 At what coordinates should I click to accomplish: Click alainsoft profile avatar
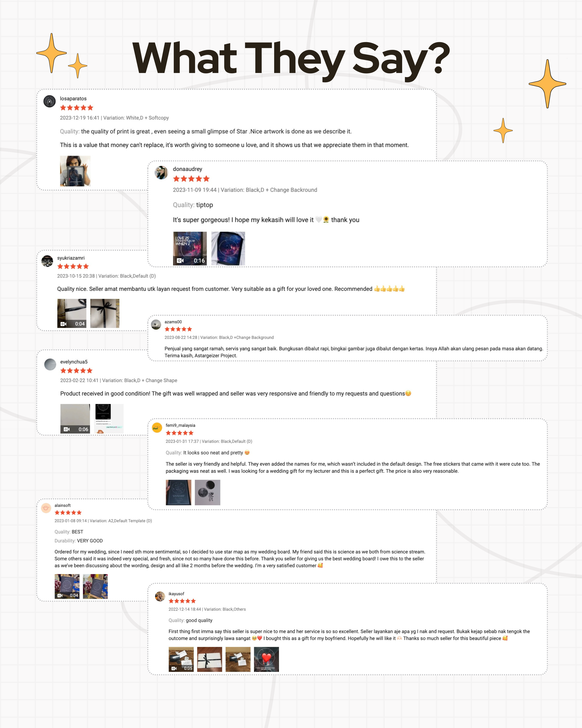(x=46, y=508)
